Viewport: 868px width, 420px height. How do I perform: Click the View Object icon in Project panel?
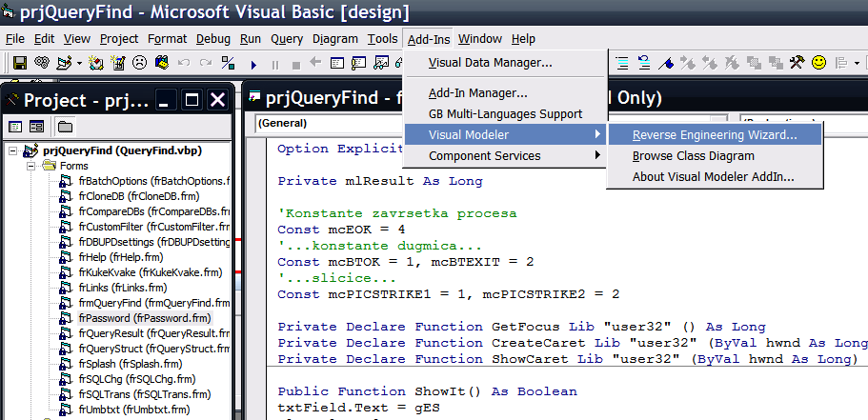[36, 126]
